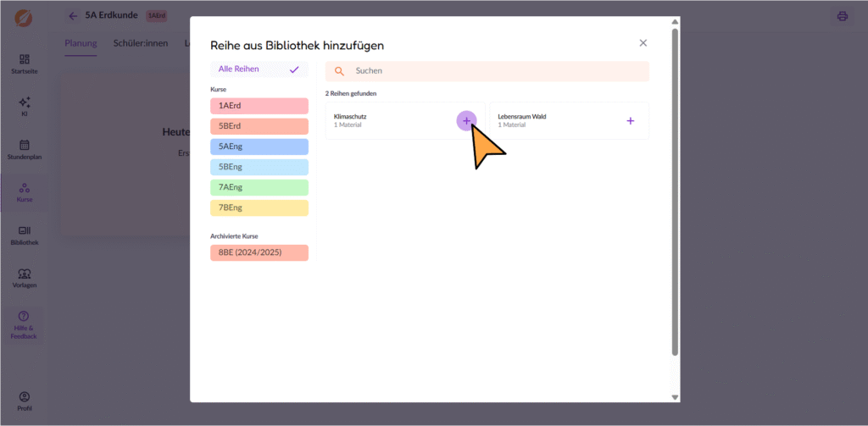This screenshot has height=426, width=868.
Task: Select archived course 8BE (2024/2025)
Action: pyautogui.click(x=259, y=252)
